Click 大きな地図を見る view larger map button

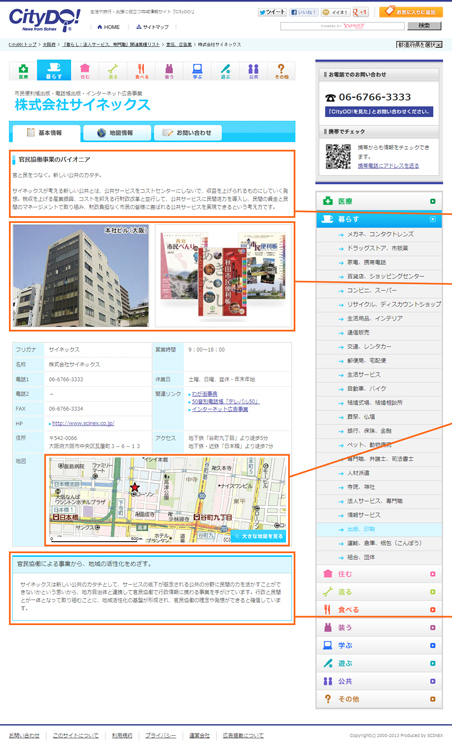(x=258, y=536)
